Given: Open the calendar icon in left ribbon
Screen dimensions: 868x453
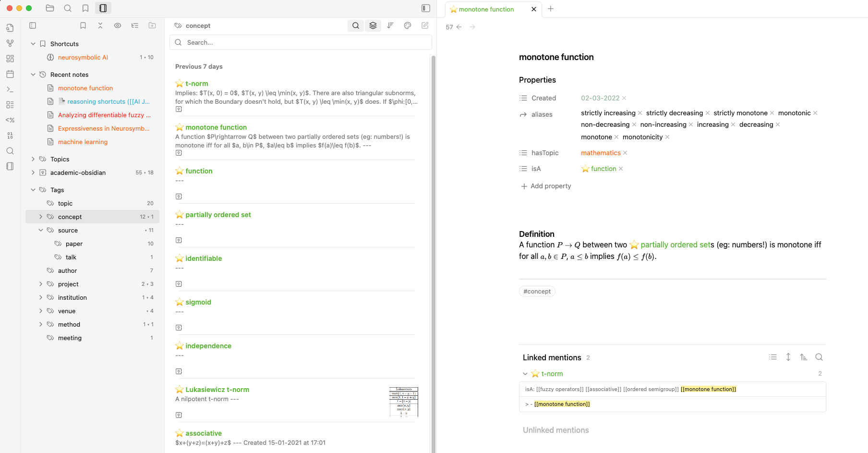Looking at the screenshot, I should pyautogui.click(x=10, y=74).
